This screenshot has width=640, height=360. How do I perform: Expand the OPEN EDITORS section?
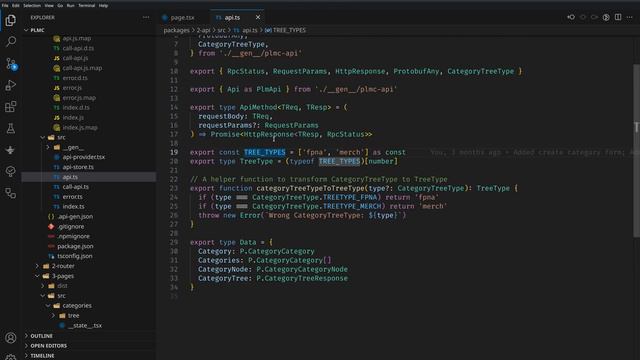(x=49, y=346)
